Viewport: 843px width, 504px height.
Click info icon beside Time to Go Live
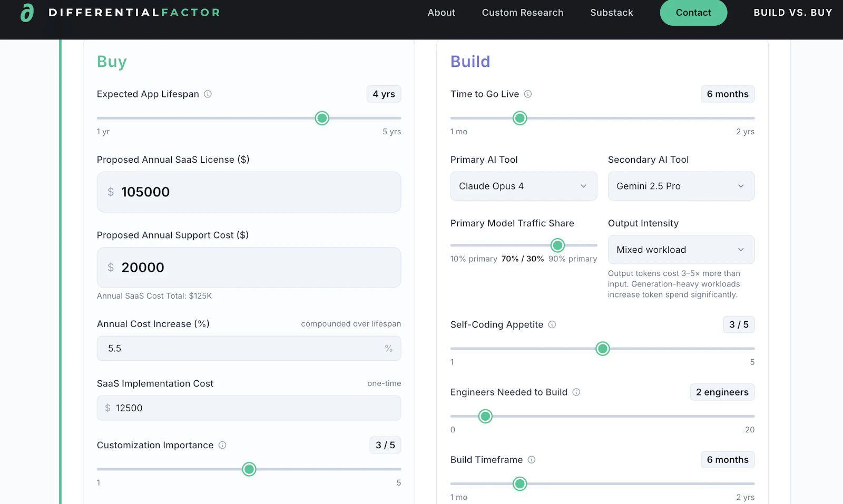tap(528, 94)
